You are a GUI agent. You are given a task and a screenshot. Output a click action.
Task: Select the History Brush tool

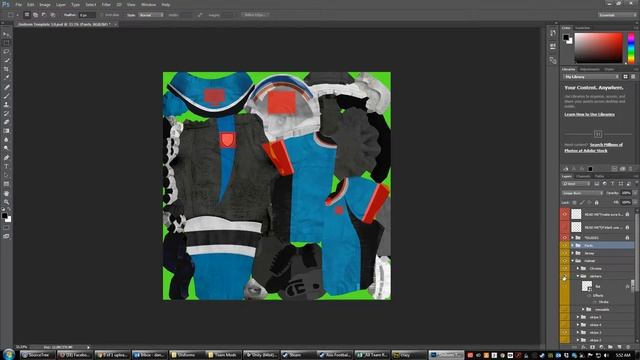(x=6, y=113)
